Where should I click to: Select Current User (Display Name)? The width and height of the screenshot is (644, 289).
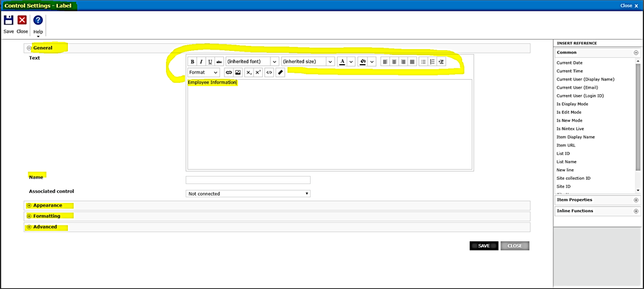[x=586, y=79]
